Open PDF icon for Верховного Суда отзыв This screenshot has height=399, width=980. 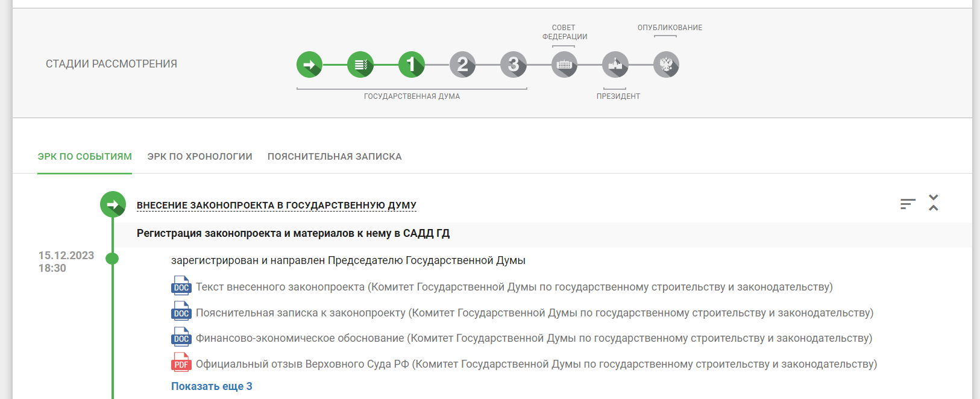pos(181,363)
